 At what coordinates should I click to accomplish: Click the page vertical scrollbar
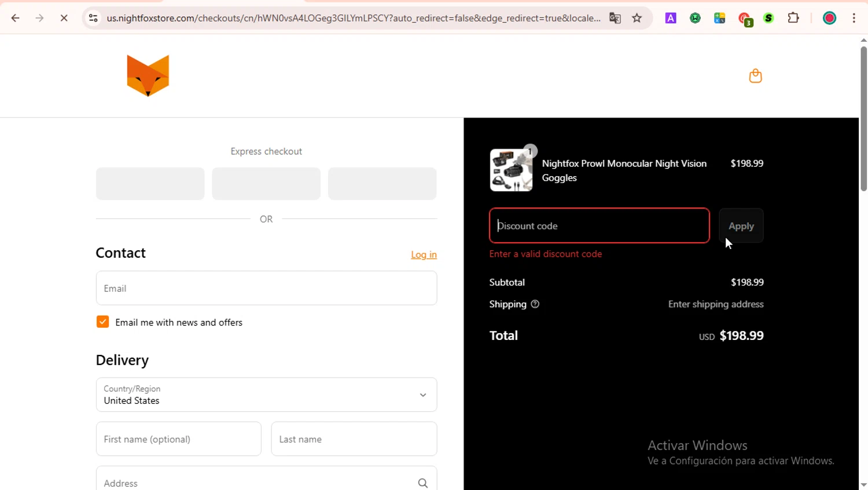(863, 119)
